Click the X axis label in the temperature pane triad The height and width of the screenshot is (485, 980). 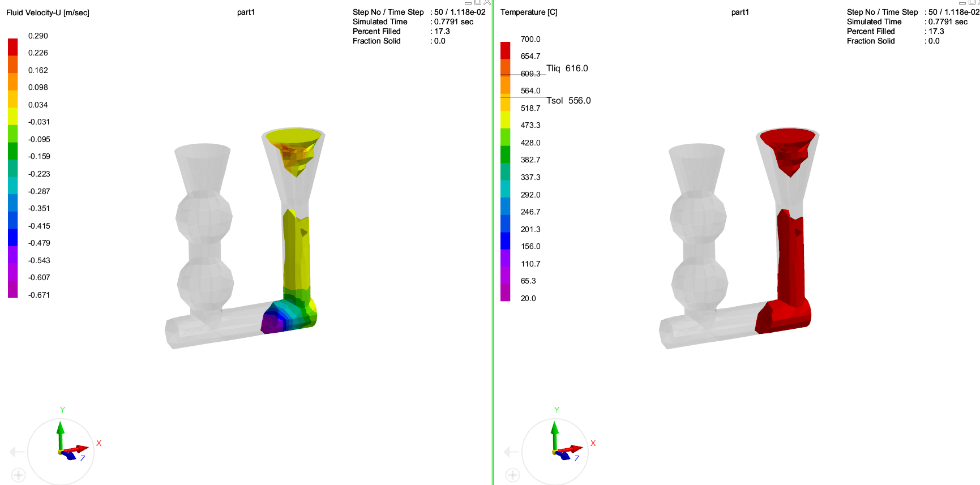(x=593, y=443)
